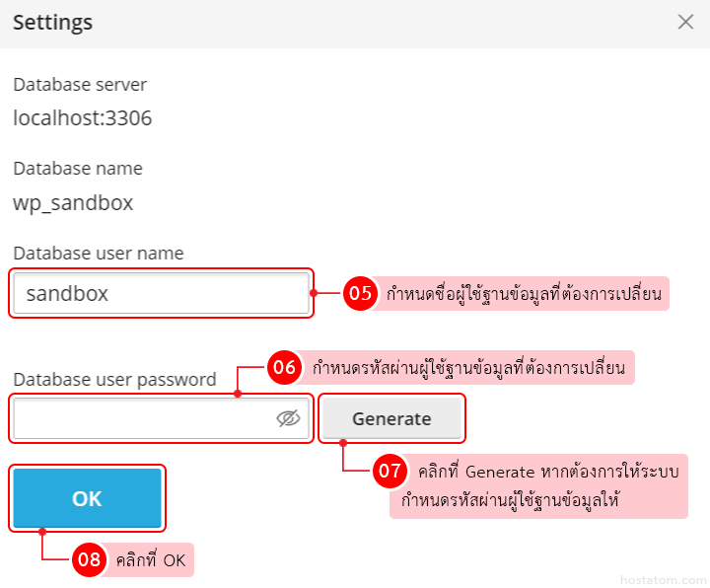Click the Settings dialog title
Screen dimensions: 710x588
point(53,22)
